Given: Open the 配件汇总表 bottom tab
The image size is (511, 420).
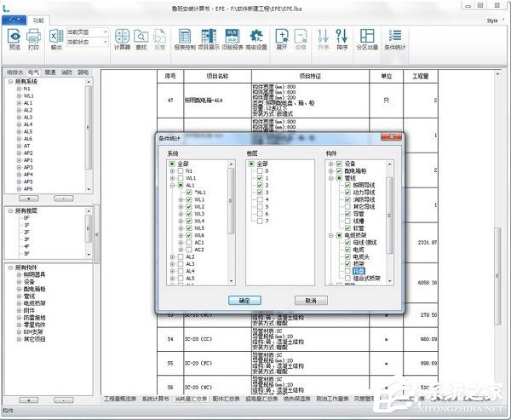Looking at the screenshot, I should pyautogui.click(x=226, y=399).
